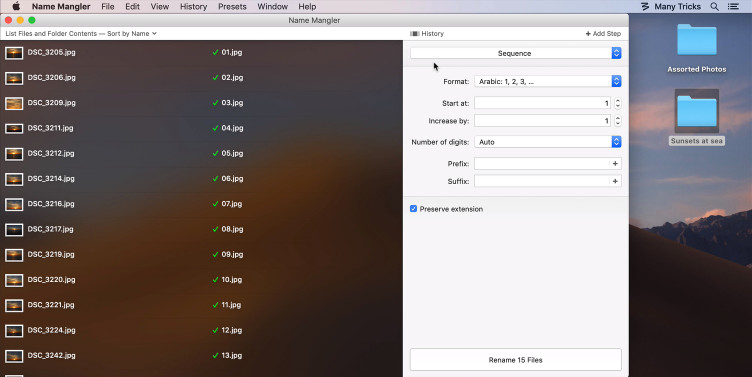Open the List Files Sort by Name dropdown
The image size is (752, 377).
81,34
